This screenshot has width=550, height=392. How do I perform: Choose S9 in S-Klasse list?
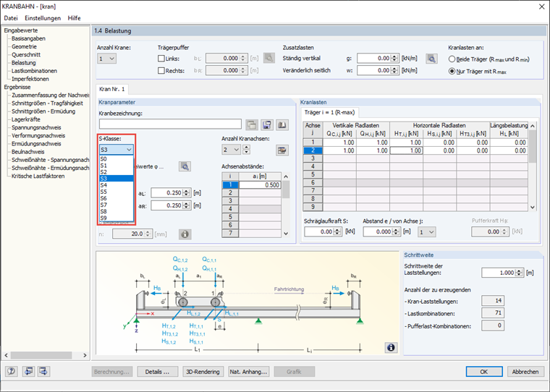tap(116, 218)
